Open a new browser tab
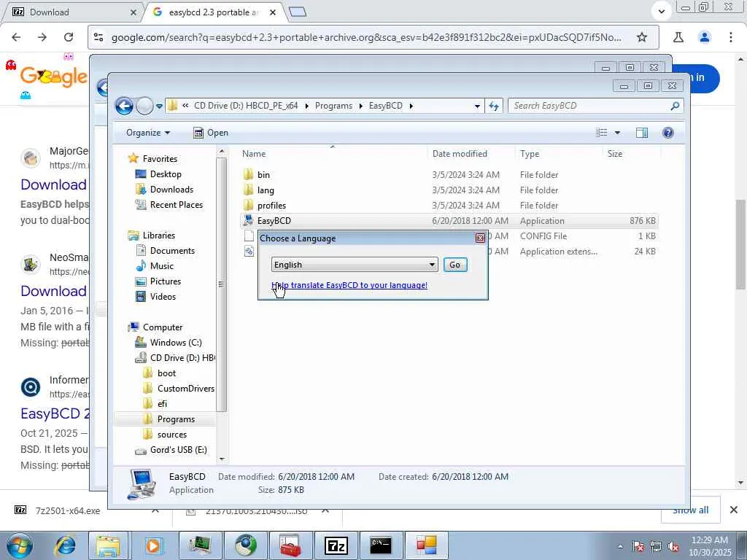The height and width of the screenshot is (560, 747). tap(298, 12)
